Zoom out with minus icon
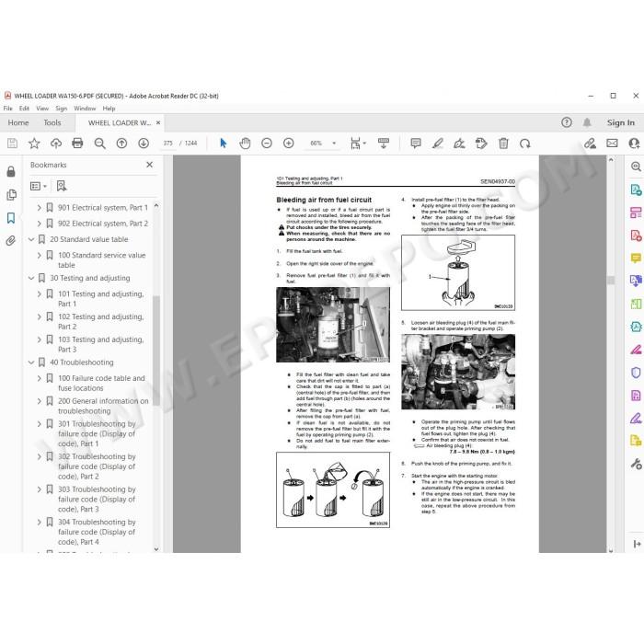Screen dimensions: 644x644 pyautogui.click(x=267, y=143)
